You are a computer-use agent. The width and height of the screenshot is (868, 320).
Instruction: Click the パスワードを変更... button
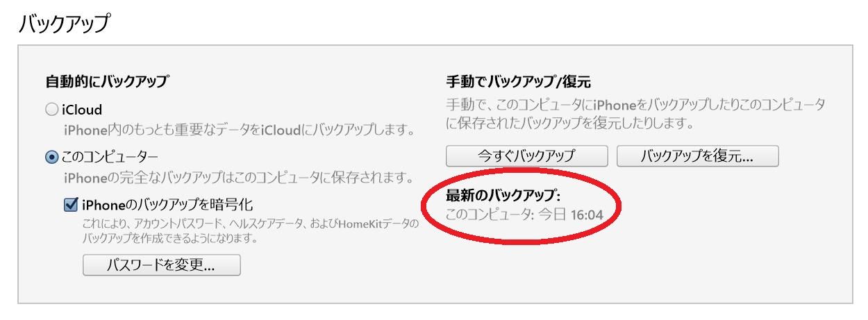(161, 265)
